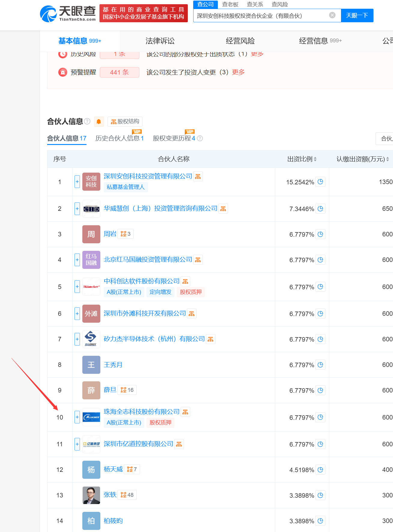This screenshot has height=532, width=393.
Task: Open 周岩 partner profile link
Action: 110,234
